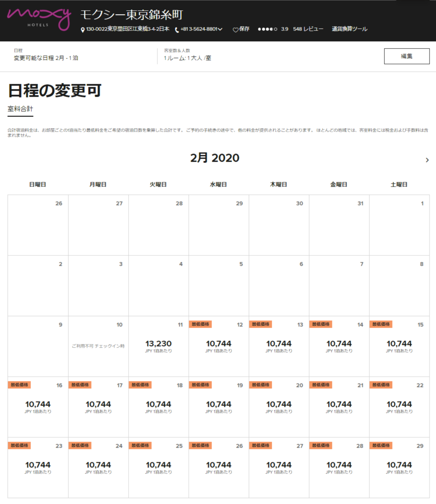Image resolution: width=436 pixels, height=504 pixels.
Task: Click the 日程の変更可 page heading
Action: (x=55, y=90)
